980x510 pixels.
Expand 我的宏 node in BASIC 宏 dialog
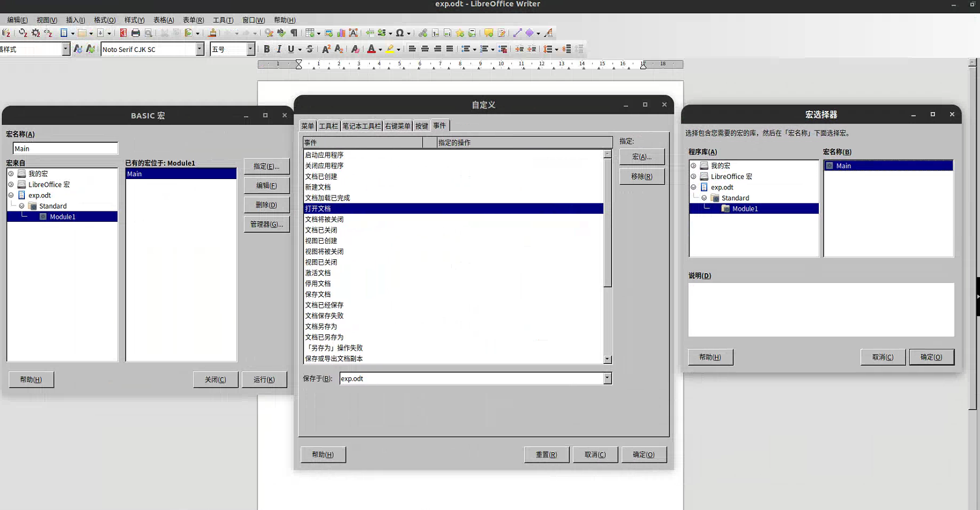[x=11, y=173]
